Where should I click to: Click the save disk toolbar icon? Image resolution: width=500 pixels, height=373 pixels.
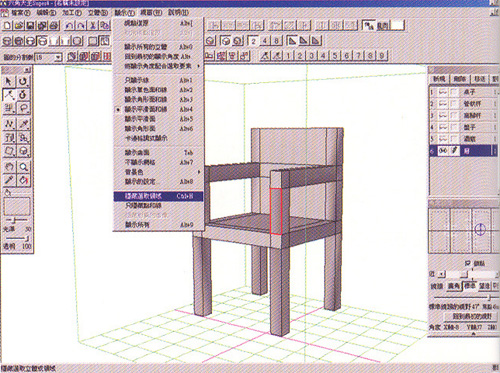(x=31, y=25)
